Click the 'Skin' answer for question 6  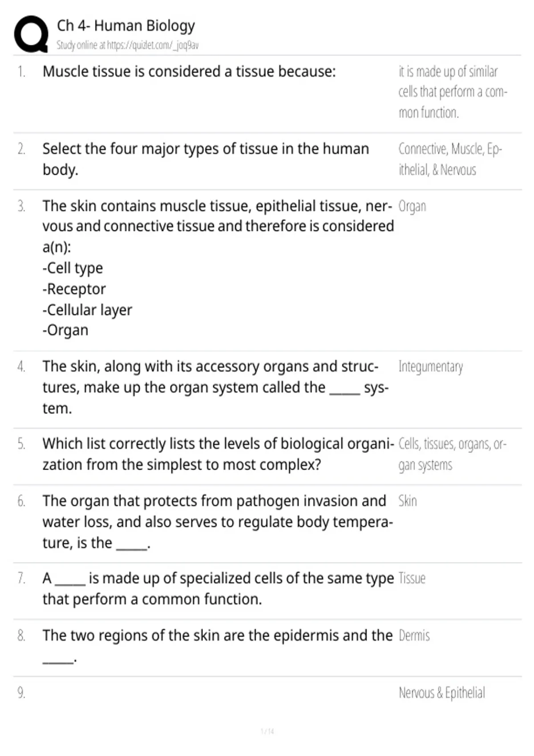pos(408,501)
